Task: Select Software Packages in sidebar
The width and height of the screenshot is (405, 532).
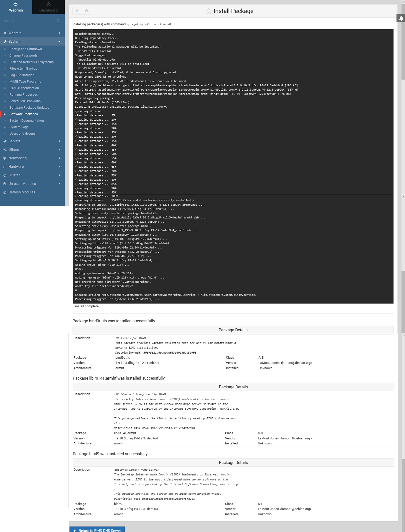Action: (x=24, y=114)
